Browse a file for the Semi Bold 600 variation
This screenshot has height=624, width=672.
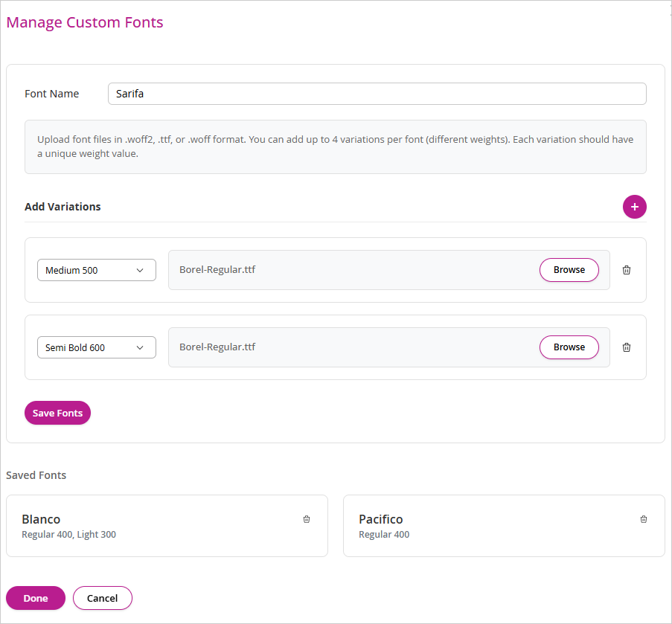[x=569, y=347]
